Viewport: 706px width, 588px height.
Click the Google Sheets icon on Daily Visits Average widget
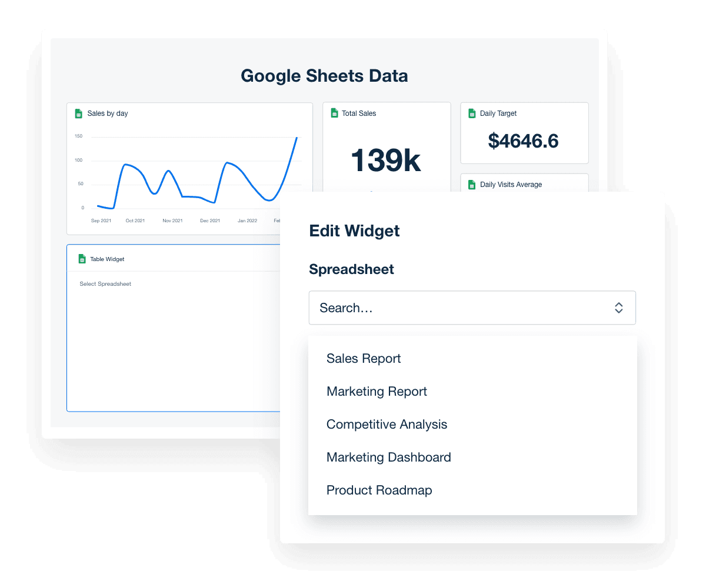[x=472, y=185]
